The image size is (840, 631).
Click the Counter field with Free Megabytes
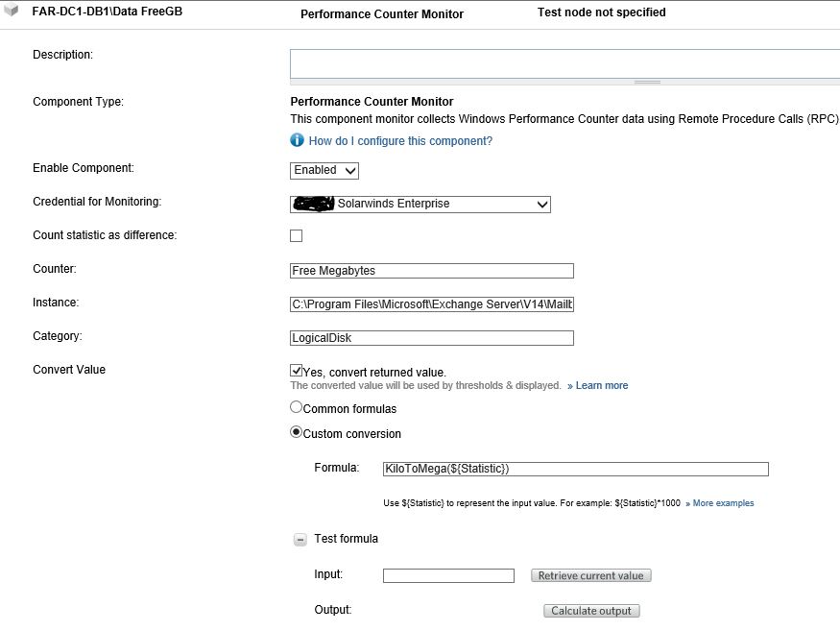tap(432, 271)
